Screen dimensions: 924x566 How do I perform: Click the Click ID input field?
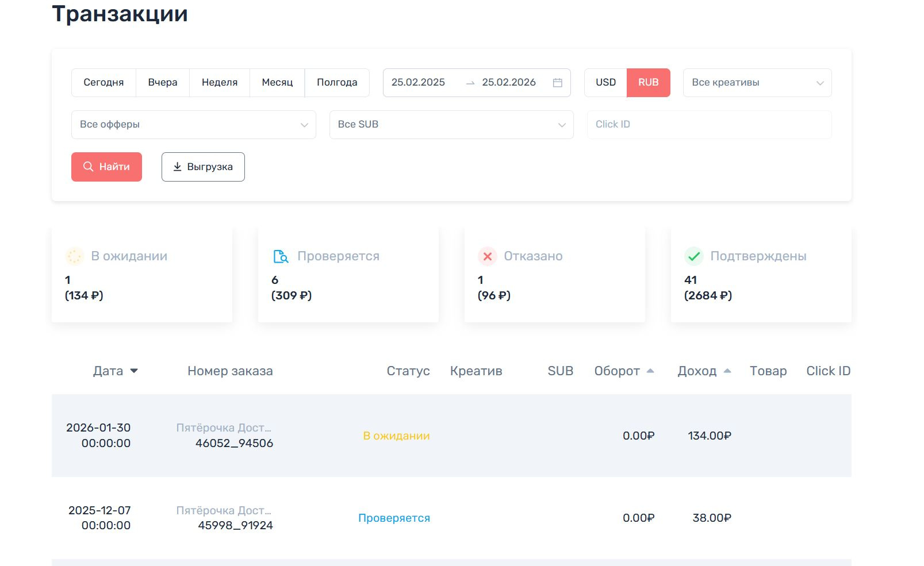(x=708, y=125)
